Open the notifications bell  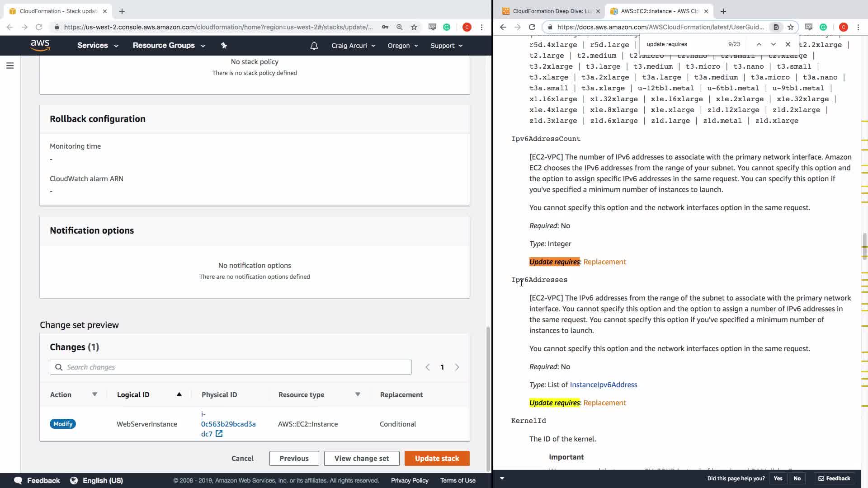point(314,46)
